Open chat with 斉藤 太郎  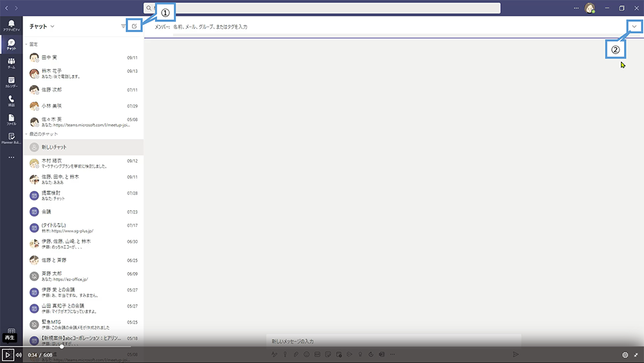[83, 276]
